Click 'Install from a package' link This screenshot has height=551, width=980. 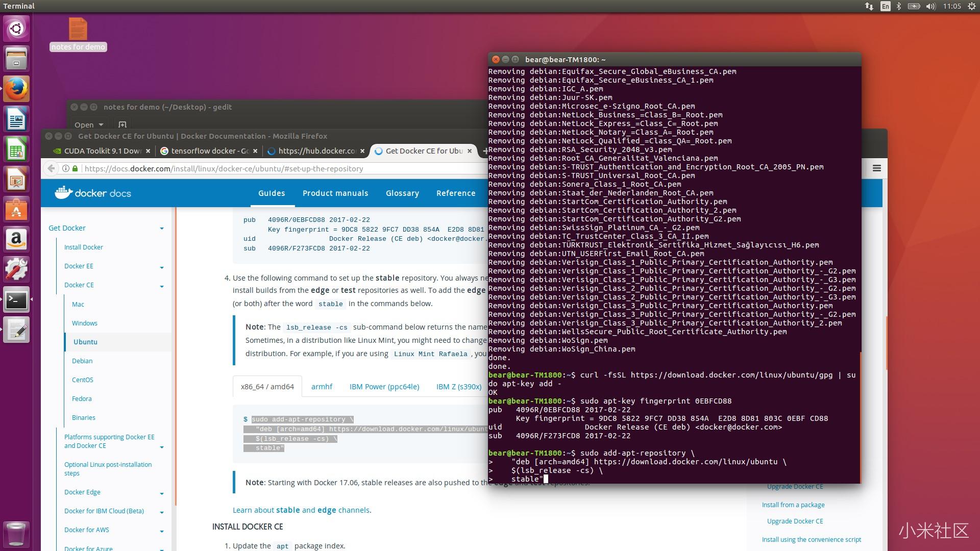(793, 505)
